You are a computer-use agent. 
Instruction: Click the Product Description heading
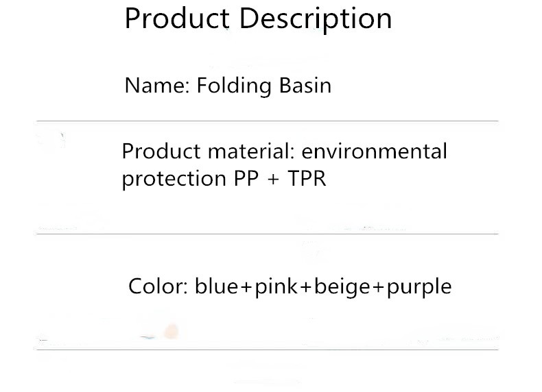coord(258,19)
